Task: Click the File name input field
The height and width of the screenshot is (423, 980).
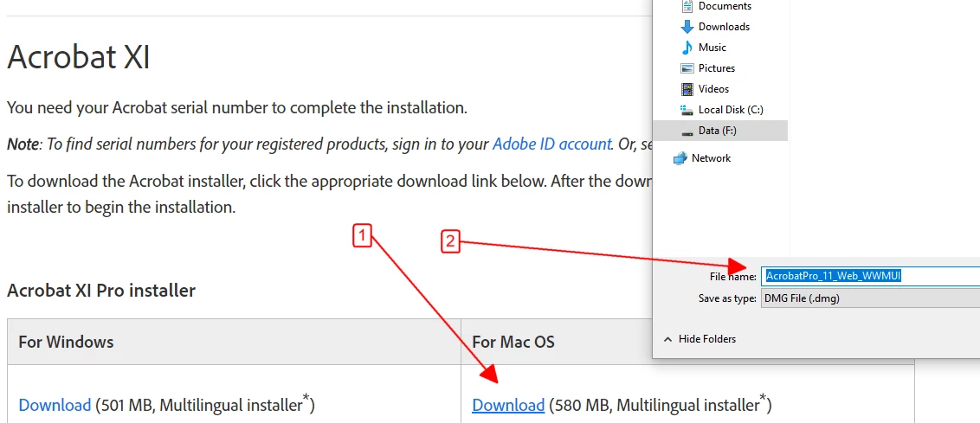Action: 870,276
